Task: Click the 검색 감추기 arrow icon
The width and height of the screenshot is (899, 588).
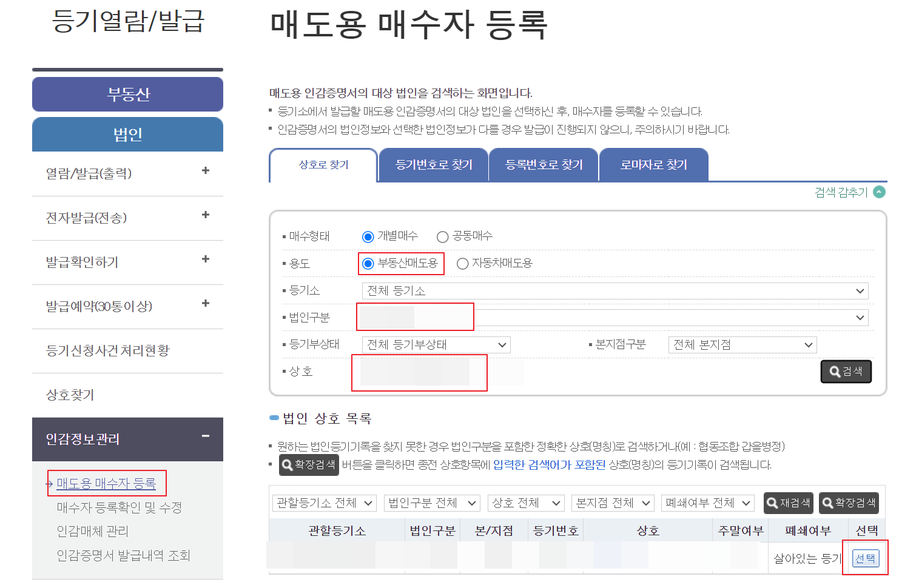Action: tap(879, 192)
